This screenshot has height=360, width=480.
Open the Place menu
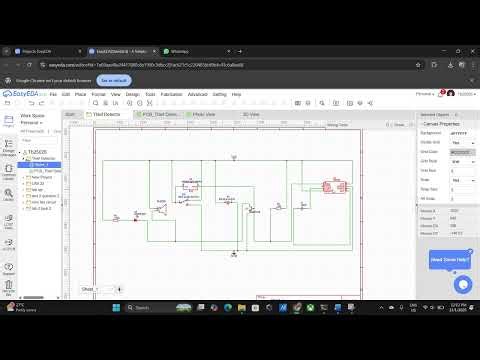point(80,94)
